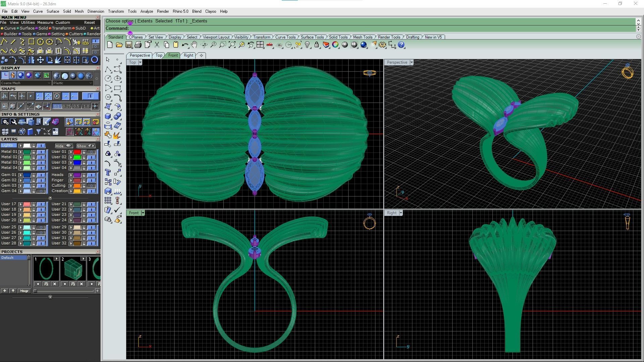644x362 pixels.
Task: Click the padlock Lock objects icon
Action: click(x=317, y=45)
